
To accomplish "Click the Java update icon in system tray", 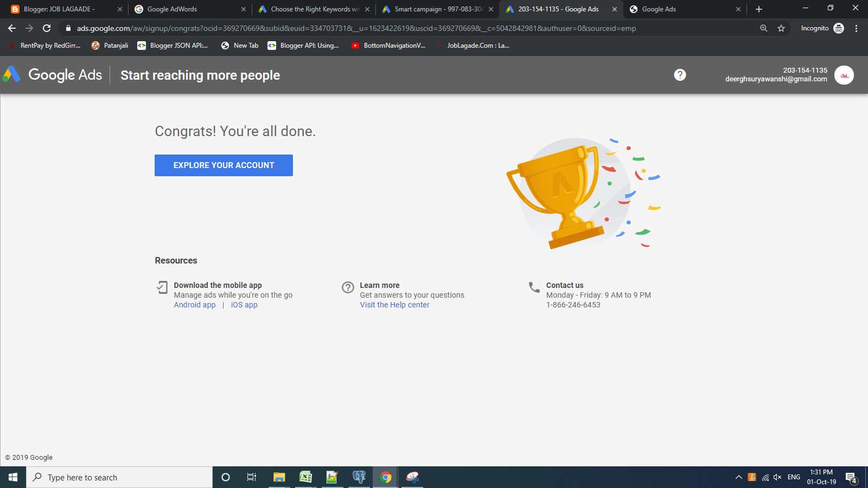I will 752,477.
